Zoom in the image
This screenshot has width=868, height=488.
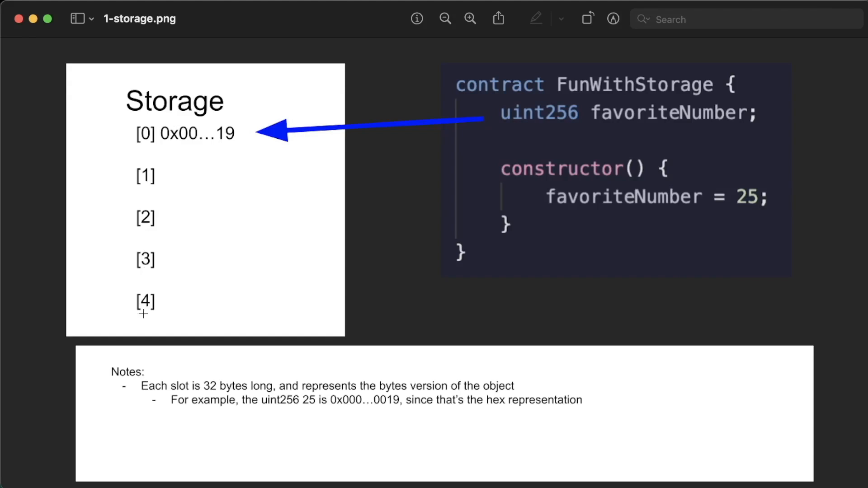pos(470,19)
